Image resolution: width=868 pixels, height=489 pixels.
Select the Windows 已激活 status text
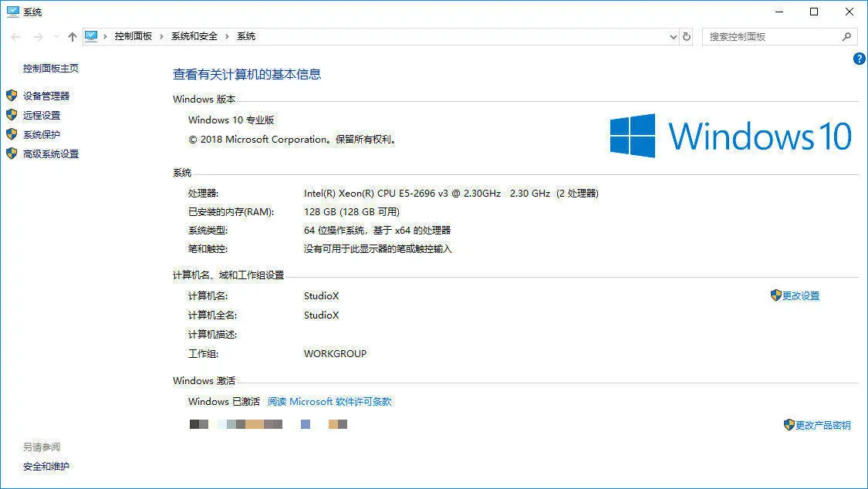pyautogui.click(x=225, y=402)
